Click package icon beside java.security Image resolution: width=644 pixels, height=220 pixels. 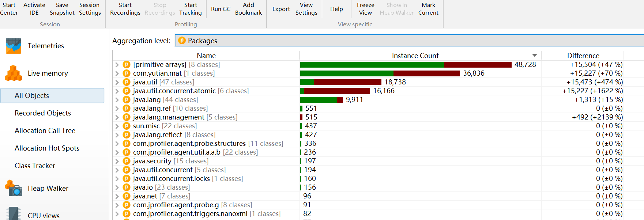click(127, 161)
